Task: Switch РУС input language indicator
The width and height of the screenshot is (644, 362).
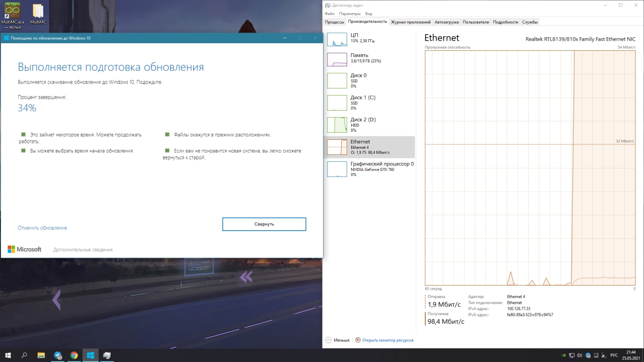Action: point(614,355)
